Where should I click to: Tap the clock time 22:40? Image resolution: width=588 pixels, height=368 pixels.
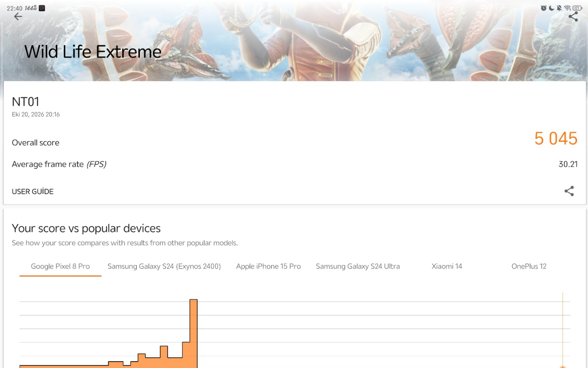coord(15,8)
